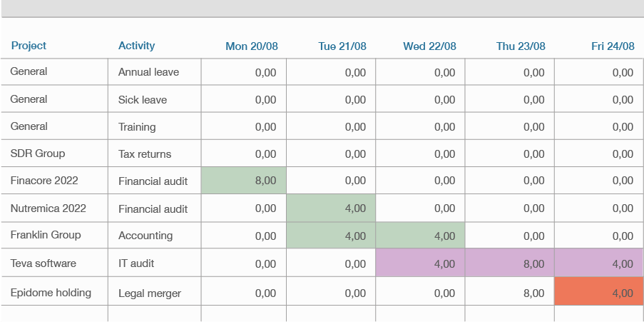
Task: Click the Accounting activity cell
Action: click(x=155, y=235)
